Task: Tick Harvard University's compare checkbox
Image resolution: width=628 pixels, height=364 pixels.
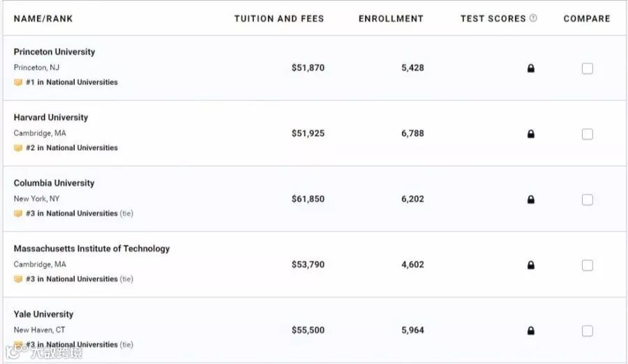Action: pyautogui.click(x=588, y=134)
